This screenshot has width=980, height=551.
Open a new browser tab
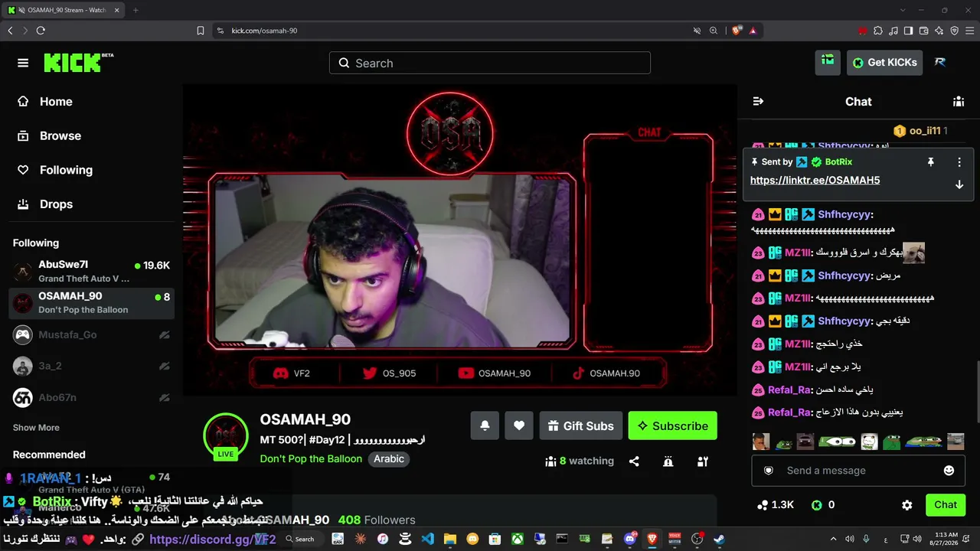(x=136, y=10)
